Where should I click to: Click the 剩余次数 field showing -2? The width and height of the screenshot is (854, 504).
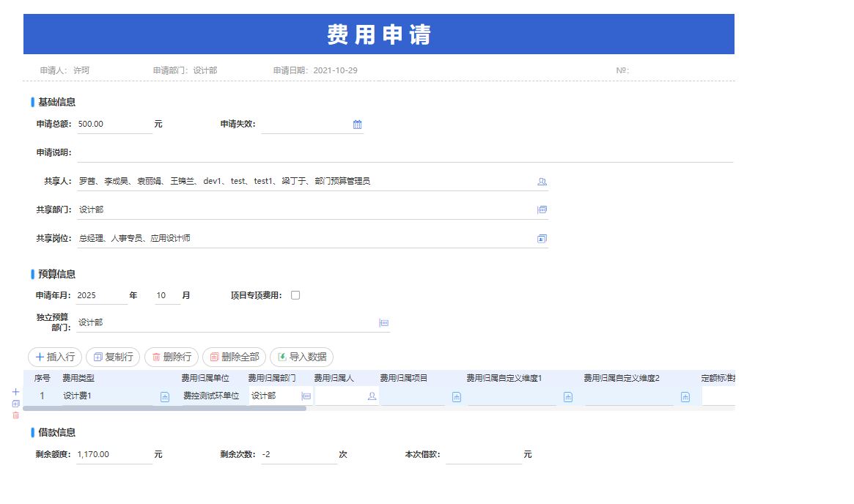pos(299,454)
